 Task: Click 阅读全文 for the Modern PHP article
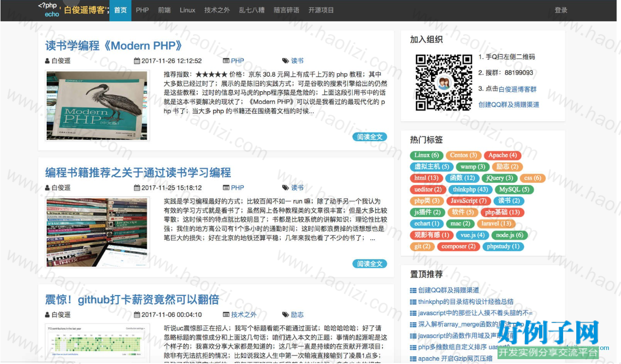[370, 137]
